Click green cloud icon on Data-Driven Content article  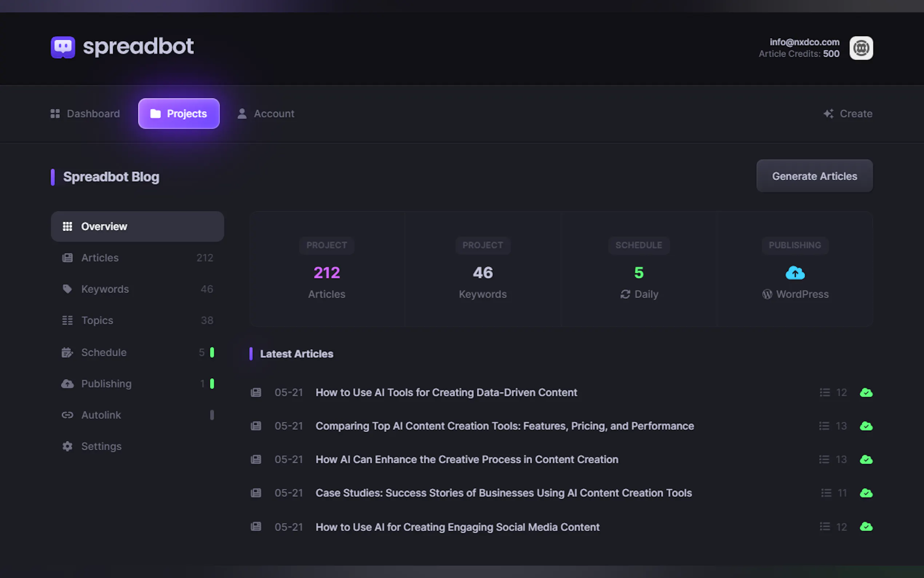(865, 393)
